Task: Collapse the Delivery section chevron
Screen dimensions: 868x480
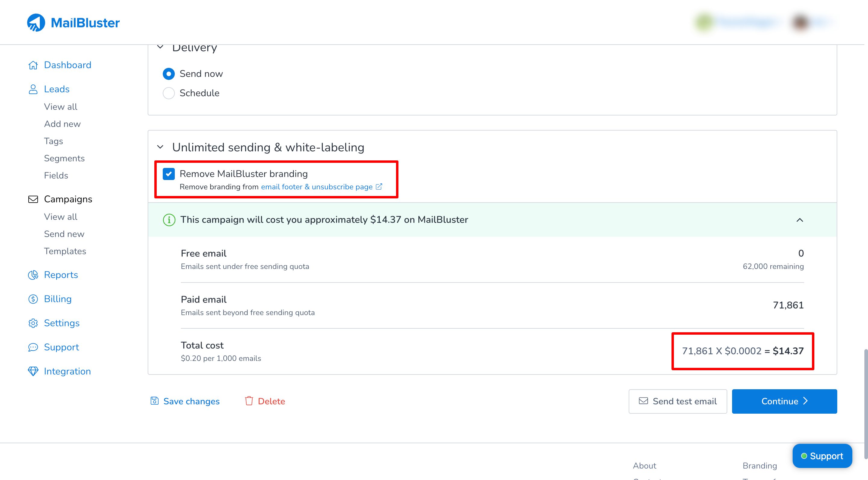Action: pyautogui.click(x=160, y=47)
